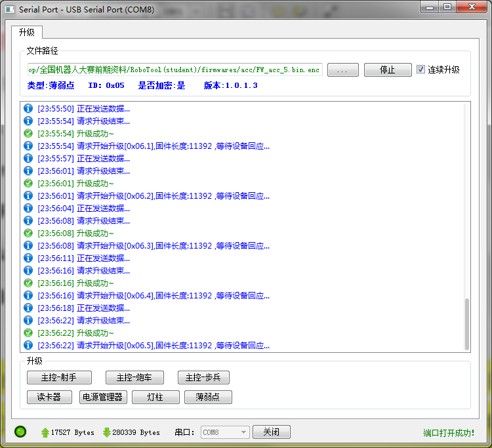Click the info icon beside [23:56:18] 正在发送数据
Viewport: 492px width, 448px height.
pos(28,308)
